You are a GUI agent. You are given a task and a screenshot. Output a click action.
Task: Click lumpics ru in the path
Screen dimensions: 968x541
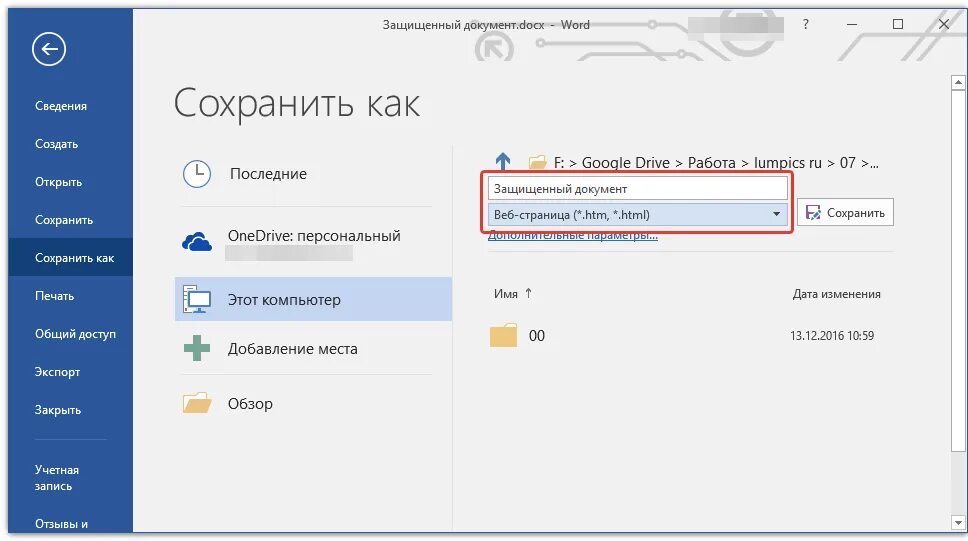788,162
